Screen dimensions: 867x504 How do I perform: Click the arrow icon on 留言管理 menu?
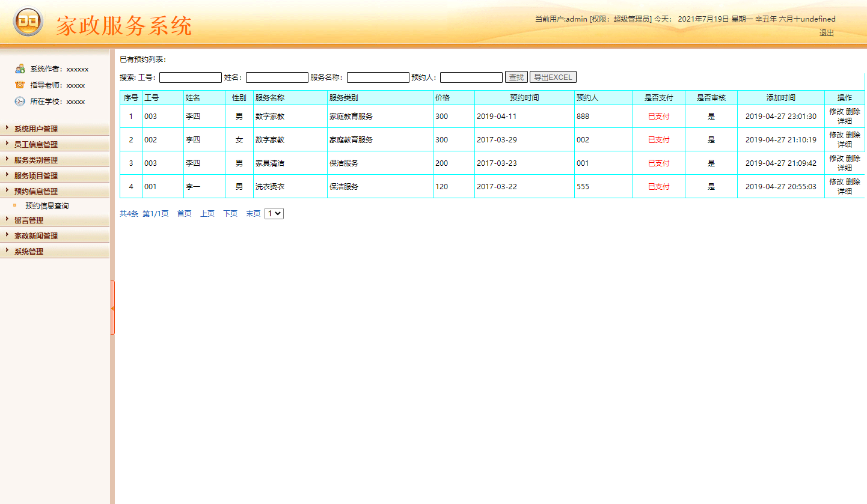pyautogui.click(x=7, y=220)
